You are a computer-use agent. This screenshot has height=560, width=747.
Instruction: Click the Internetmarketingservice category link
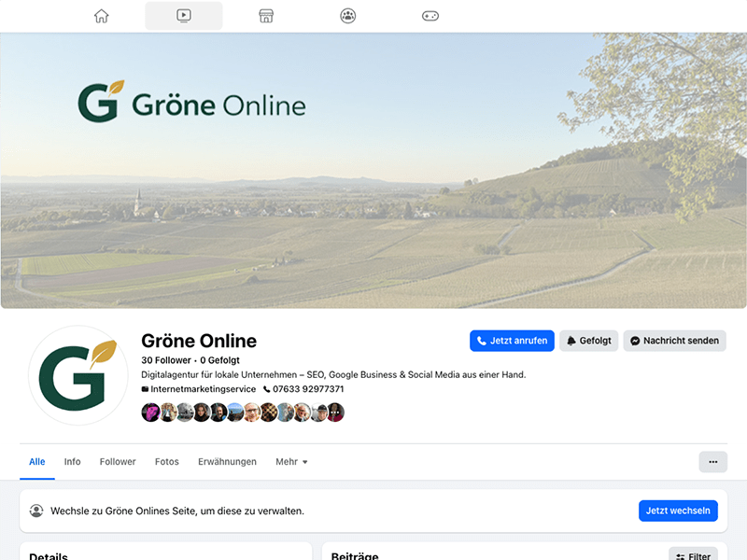(x=203, y=389)
